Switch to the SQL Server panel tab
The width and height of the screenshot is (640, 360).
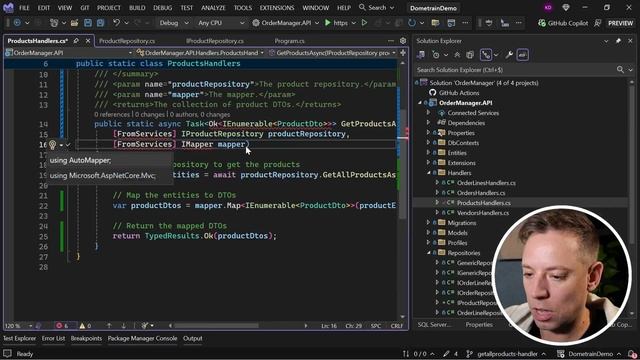pos(434,325)
